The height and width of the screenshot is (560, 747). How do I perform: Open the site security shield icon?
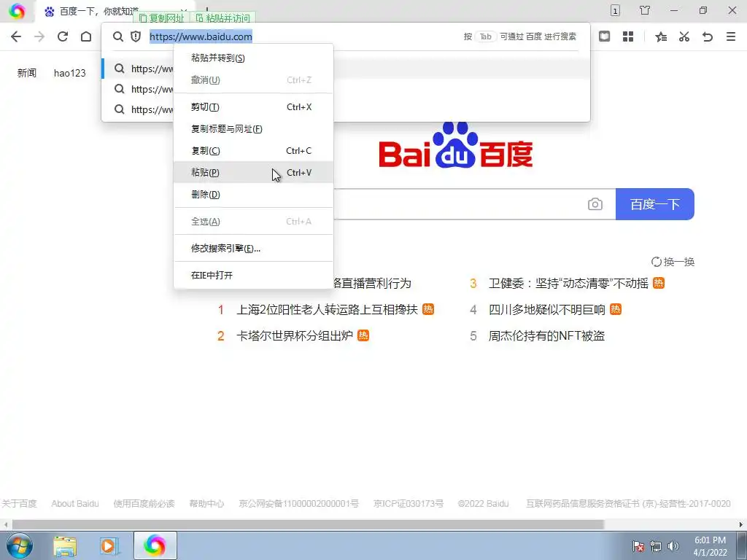(136, 36)
